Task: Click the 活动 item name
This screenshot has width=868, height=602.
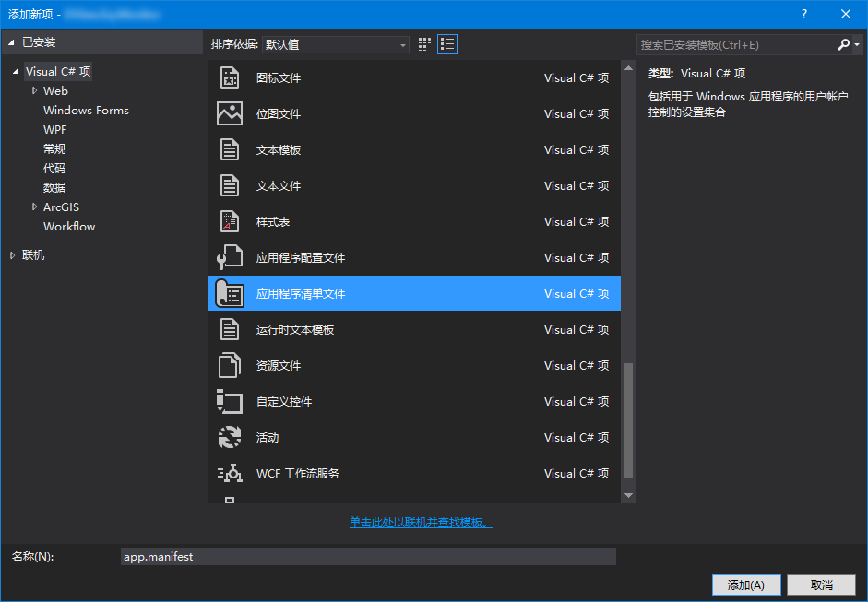Action: tap(268, 438)
